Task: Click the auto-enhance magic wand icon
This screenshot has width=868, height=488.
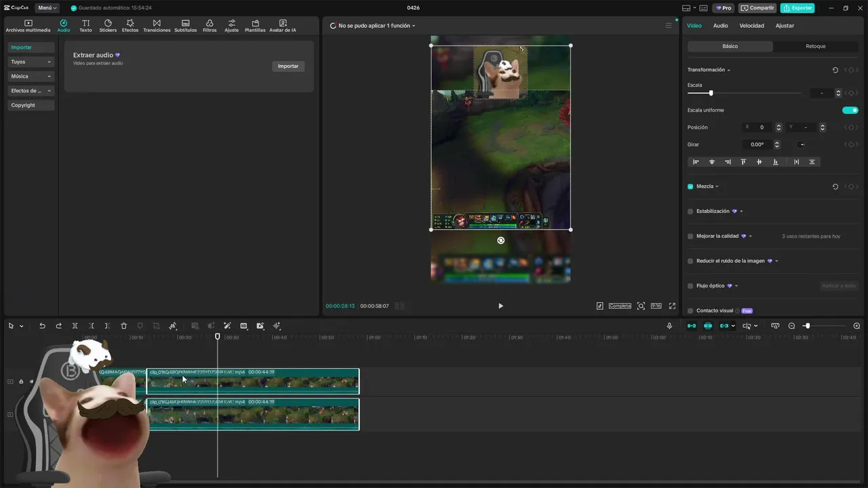Action: 227,326
